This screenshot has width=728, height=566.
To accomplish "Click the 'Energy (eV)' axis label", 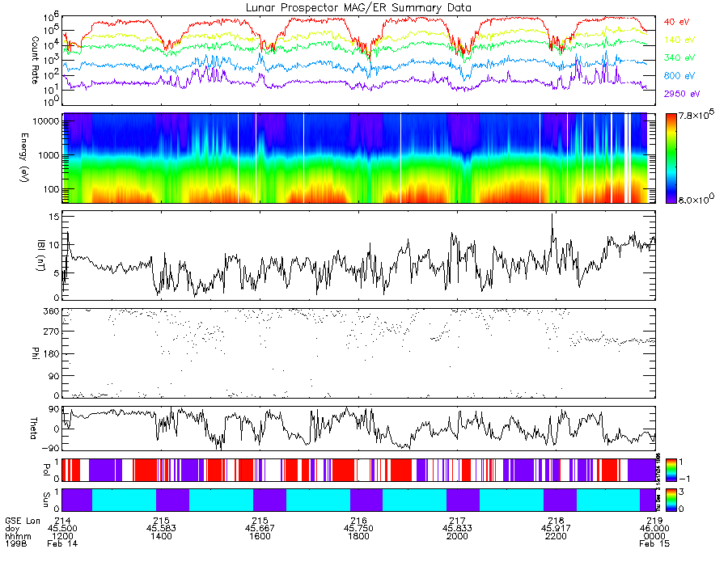I will (24, 158).
